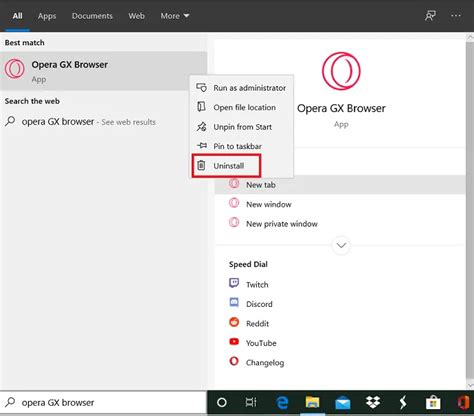Click Opera GX icon in best match
This screenshot has width=474, height=416.
click(x=15, y=68)
